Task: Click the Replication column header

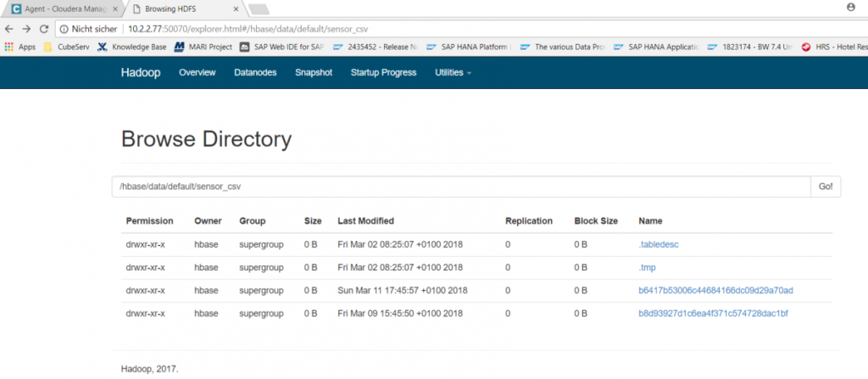Action: click(x=529, y=220)
